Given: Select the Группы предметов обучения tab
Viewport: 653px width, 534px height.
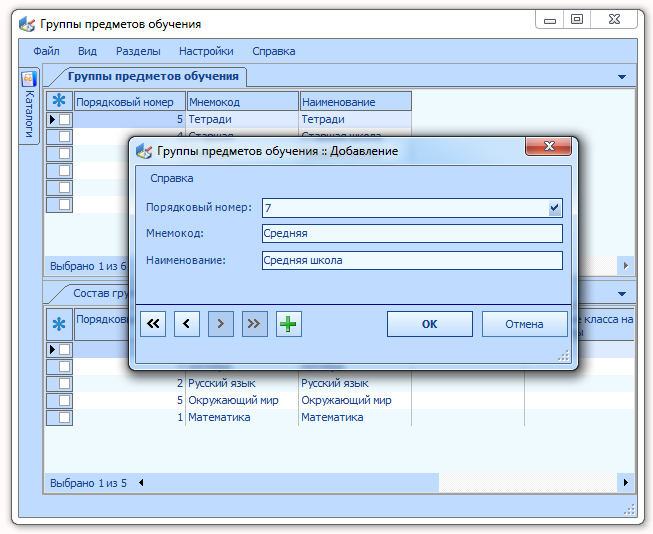Looking at the screenshot, I should click(x=153, y=76).
